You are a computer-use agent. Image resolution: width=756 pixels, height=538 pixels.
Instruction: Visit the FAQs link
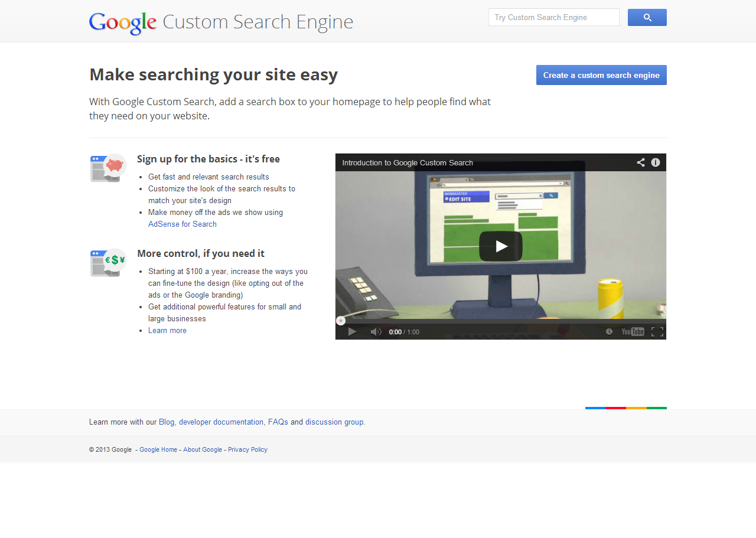pos(278,422)
